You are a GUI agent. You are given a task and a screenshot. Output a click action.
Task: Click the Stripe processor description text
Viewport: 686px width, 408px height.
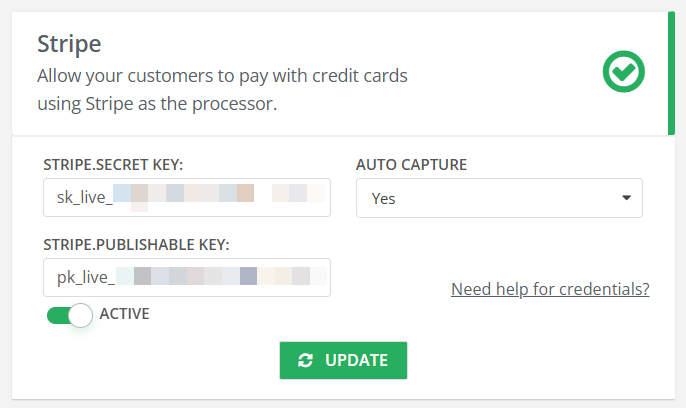pyautogui.click(x=222, y=89)
